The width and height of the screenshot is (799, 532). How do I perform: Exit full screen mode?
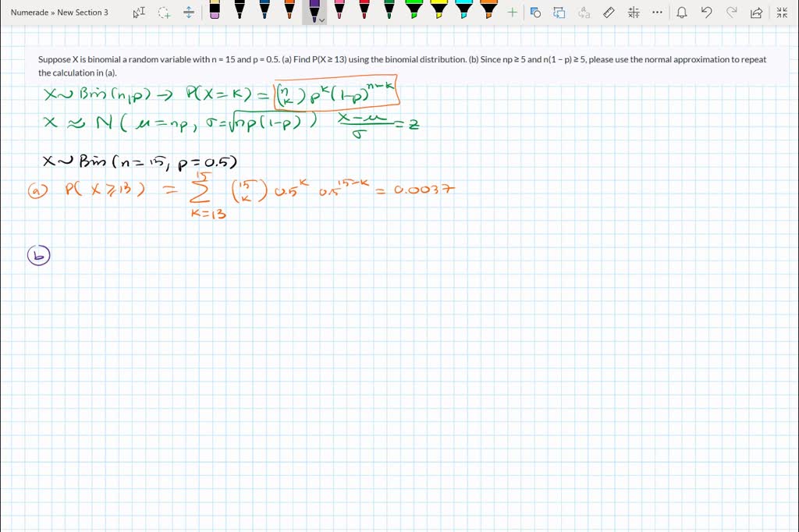pyautogui.click(x=782, y=12)
